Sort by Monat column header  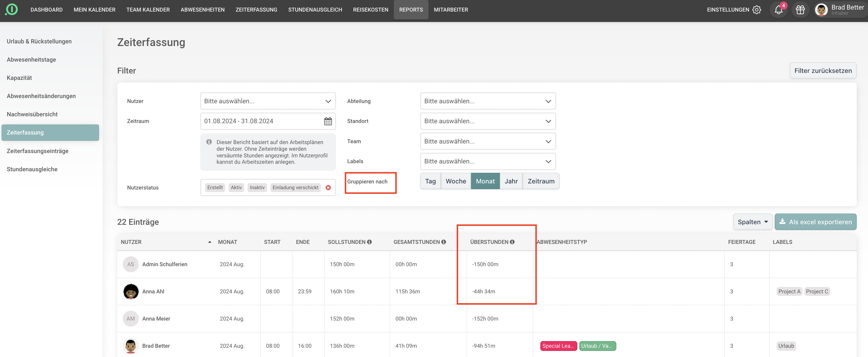(227, 242)
